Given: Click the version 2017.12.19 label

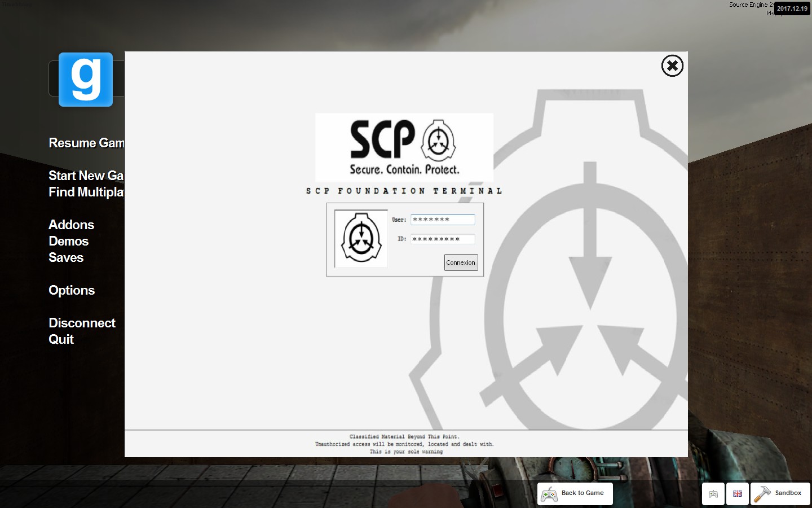Looking at the screenshot, I should tap(792, 8).
